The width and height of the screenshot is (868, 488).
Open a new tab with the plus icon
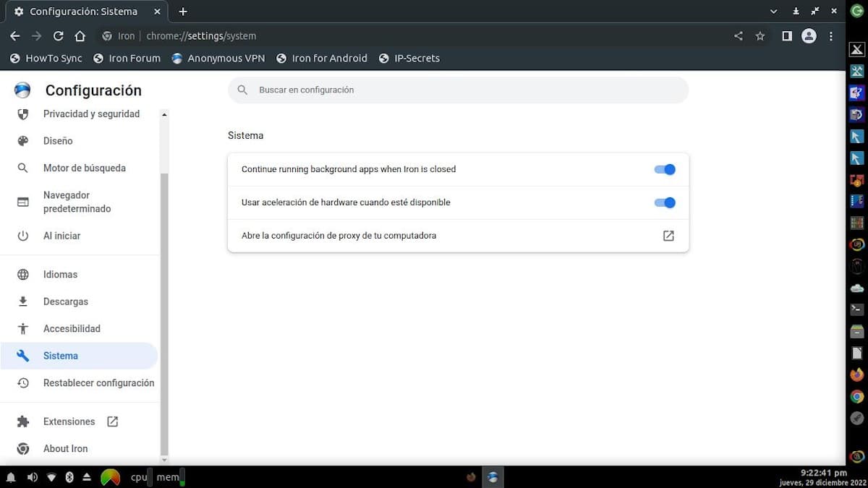(182, 12)
